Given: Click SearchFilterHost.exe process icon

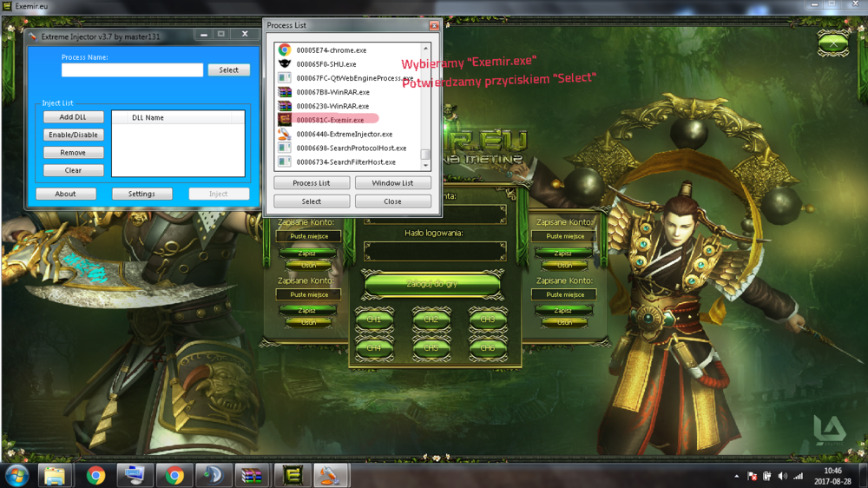Looking at the screenshot, I should 285,162.
